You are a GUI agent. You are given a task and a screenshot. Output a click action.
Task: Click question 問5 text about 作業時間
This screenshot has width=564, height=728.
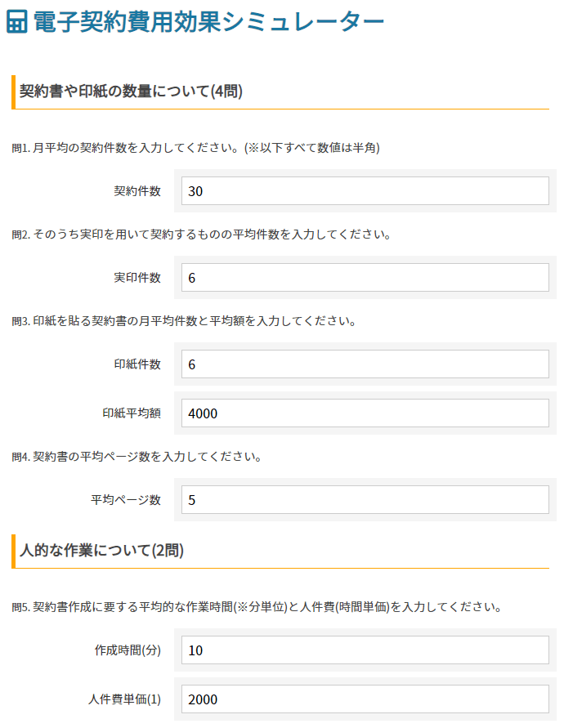[x=256, y=607]
